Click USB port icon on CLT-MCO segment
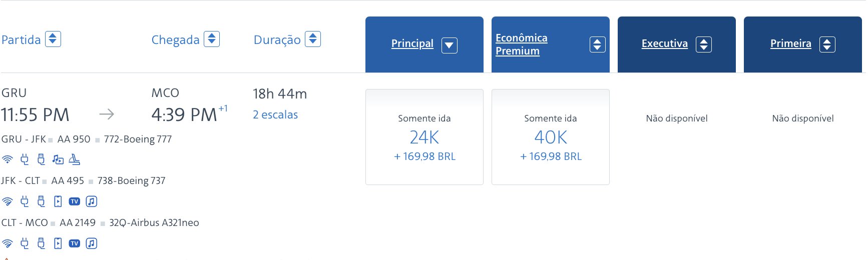The height and width of the screenshot is (260, 868). 41,243
